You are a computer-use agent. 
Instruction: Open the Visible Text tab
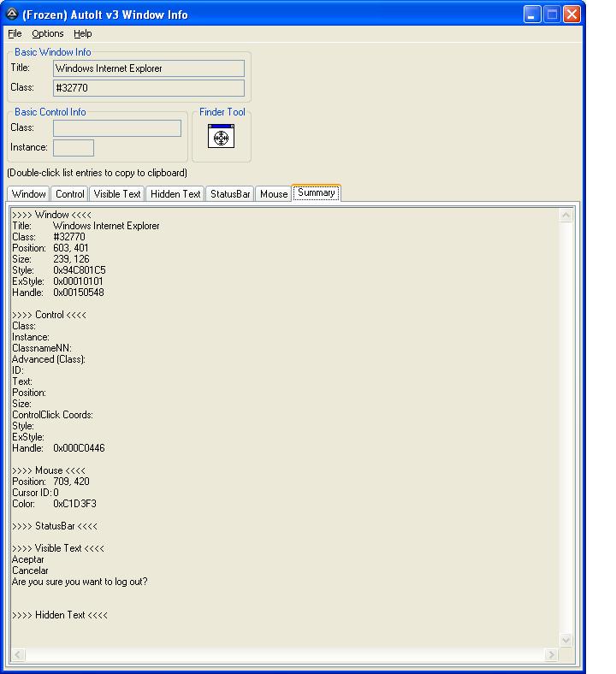(117, 194)
